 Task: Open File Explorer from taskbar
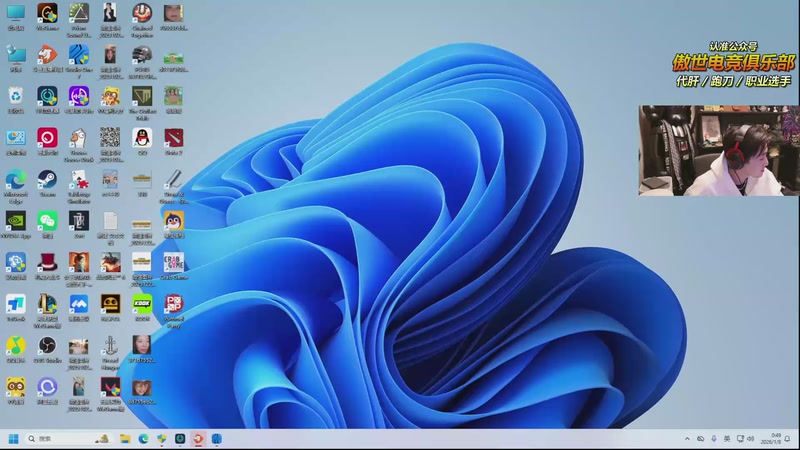tap(125, 439)
